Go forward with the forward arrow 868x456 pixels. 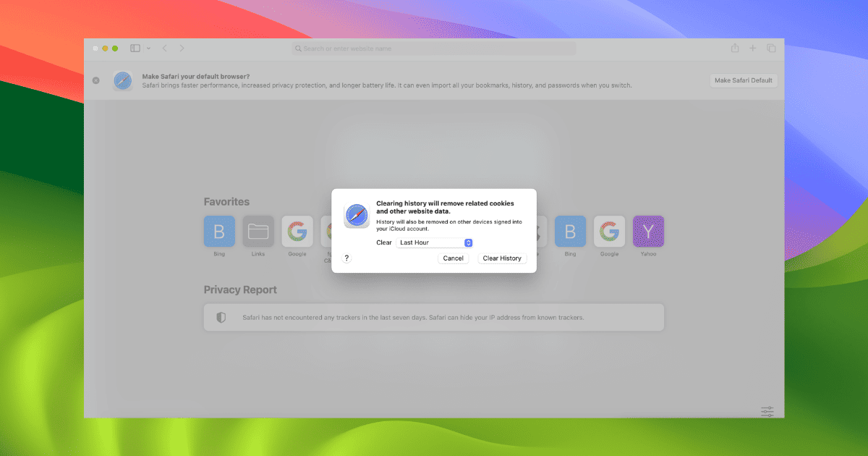coord(182,48)
